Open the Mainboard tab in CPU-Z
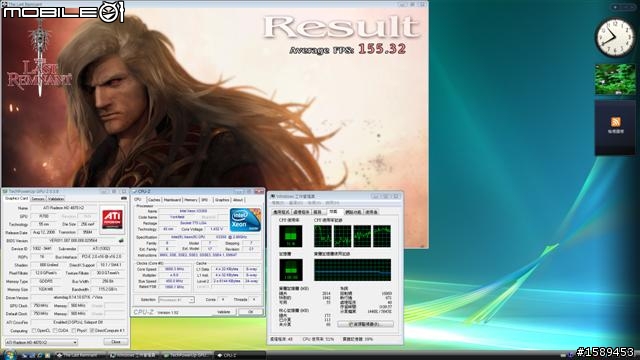Screen dimensions: 640x360 pos(172,200)
